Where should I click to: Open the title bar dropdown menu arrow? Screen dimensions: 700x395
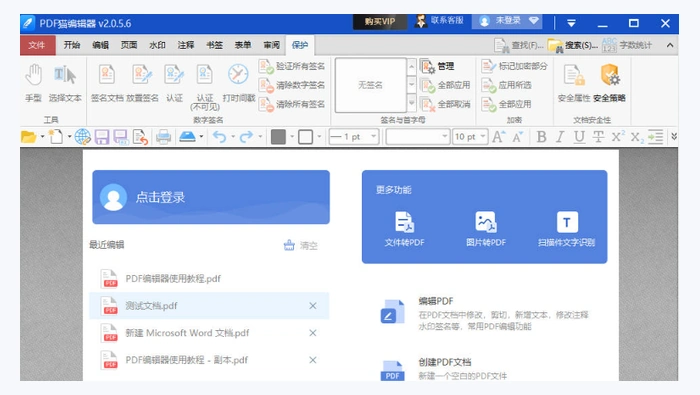(571, 23)
